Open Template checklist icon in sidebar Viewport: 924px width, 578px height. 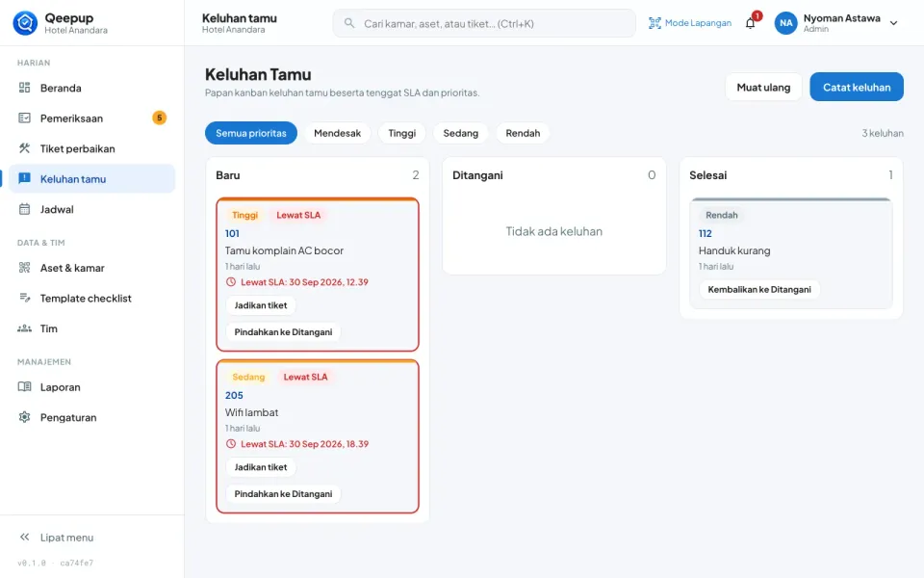[x=24, y=298]
